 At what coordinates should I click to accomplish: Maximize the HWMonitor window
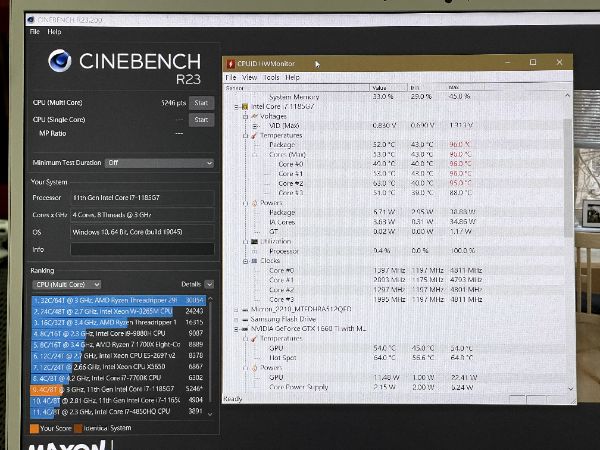tap(533, 62)
